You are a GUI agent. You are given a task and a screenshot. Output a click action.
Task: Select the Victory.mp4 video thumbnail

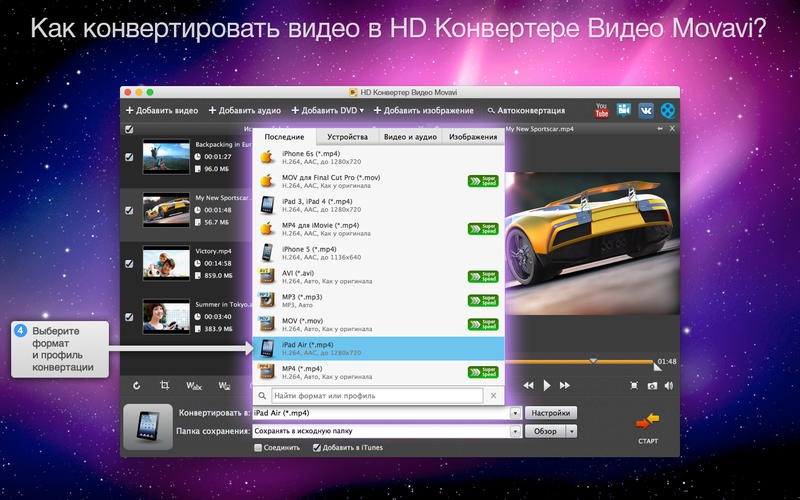coord(166,263)
